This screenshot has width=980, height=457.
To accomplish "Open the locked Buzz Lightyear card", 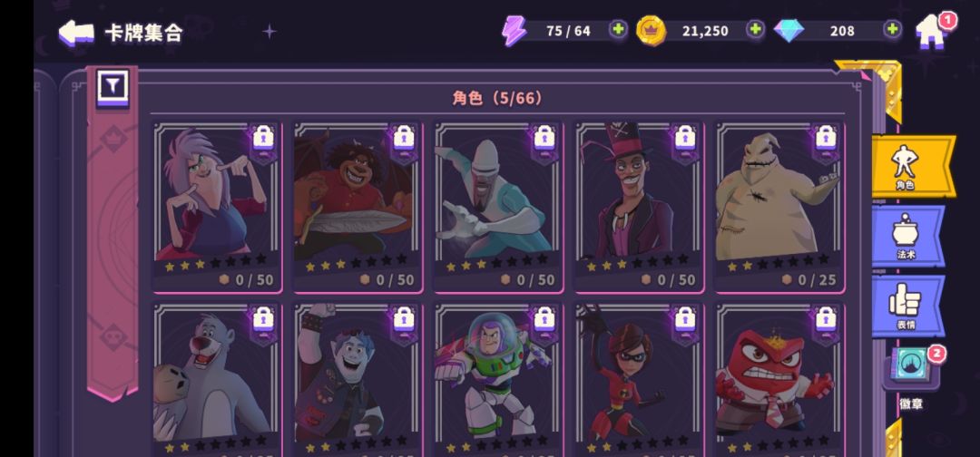I will (x=499, y=380).
